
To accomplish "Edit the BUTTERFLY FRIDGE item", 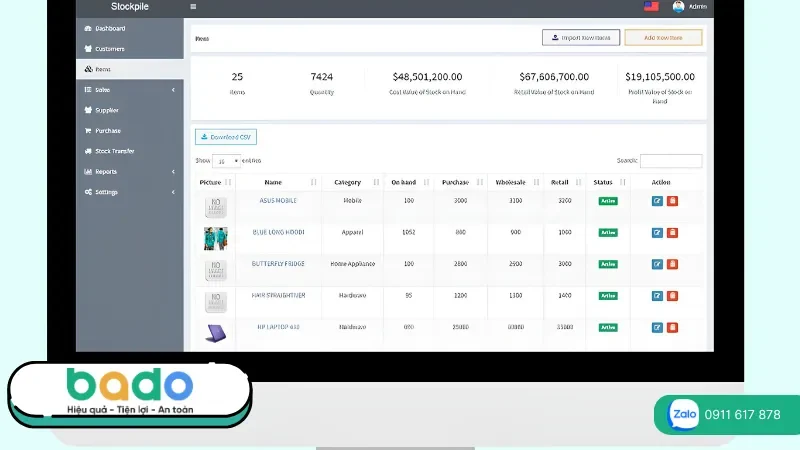I will [657, 264].
